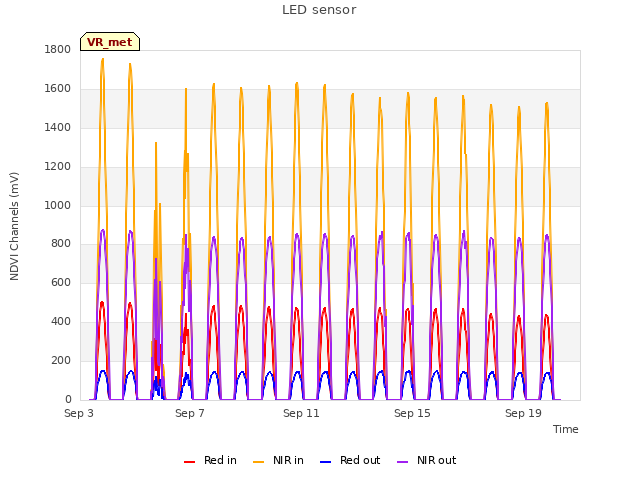Click the Time axis title

566,429
